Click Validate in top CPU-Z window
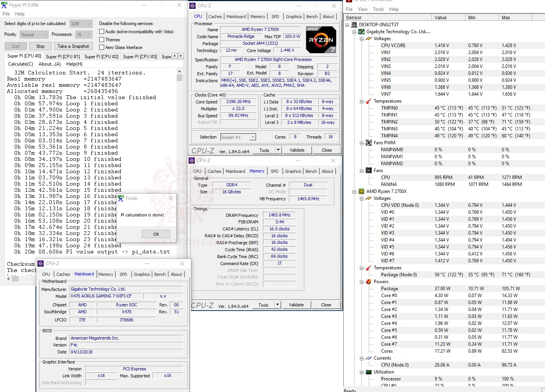The width and height of the screenshot is (545, 392). click(x=297, y=150)
